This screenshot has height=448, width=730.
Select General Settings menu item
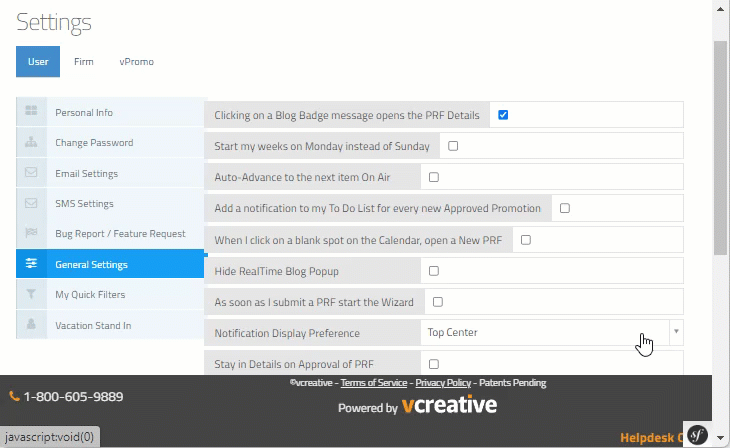click(110, 264)
